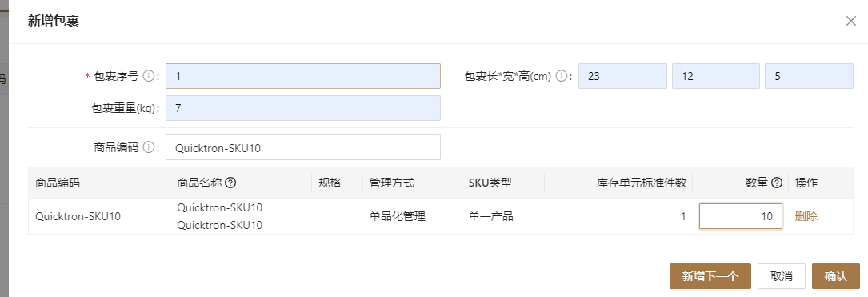
Task: Focus the 包裹重量(kg) input field
Action: tap(303, 108)
